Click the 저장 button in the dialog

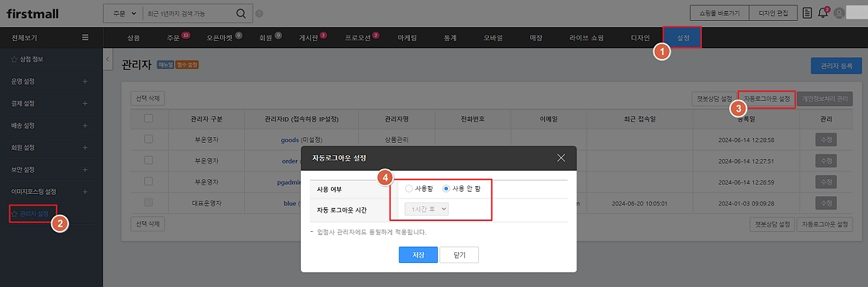[x=418, y=255]
